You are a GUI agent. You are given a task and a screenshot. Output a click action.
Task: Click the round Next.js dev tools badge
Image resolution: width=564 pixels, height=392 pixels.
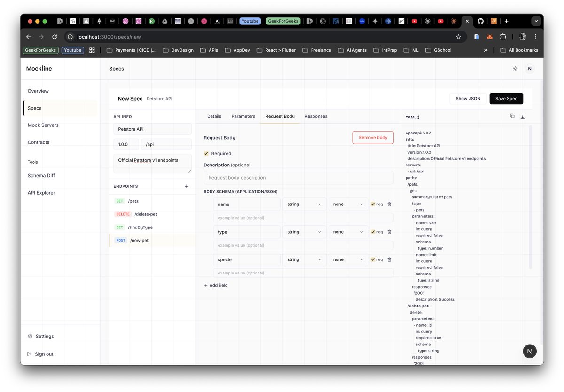point(530,351)
